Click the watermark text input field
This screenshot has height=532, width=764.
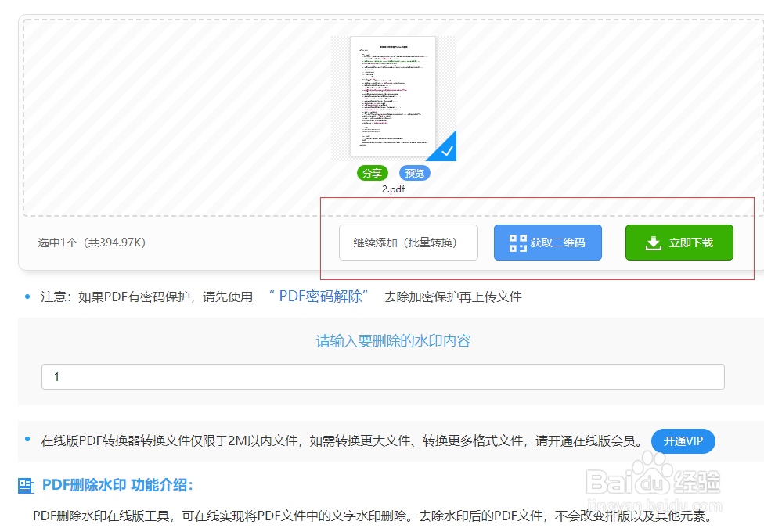coord(383,376)
